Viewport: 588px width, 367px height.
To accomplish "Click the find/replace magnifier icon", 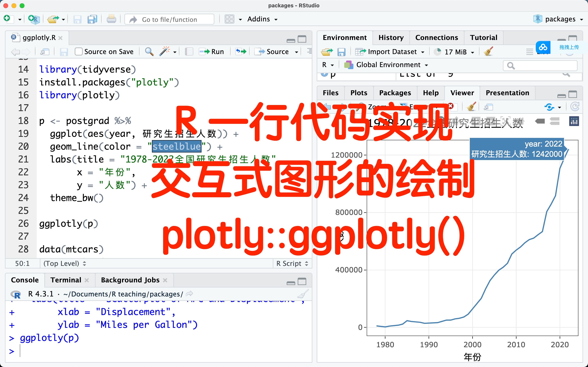I will [149, 52].
